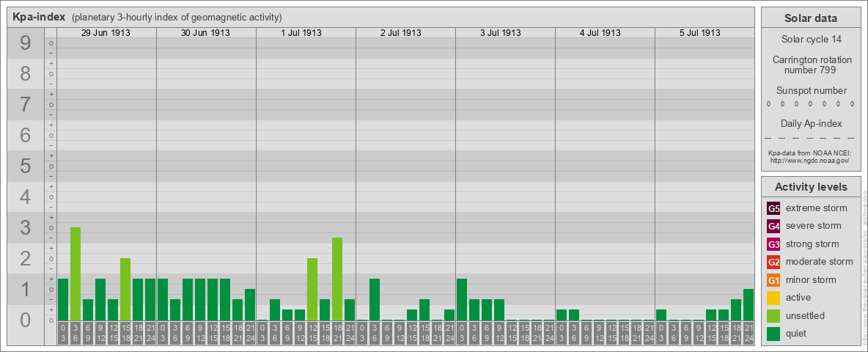868x352 pixels.
Task: Click the Kp scale number 0
Action: [x=26, y=320]
